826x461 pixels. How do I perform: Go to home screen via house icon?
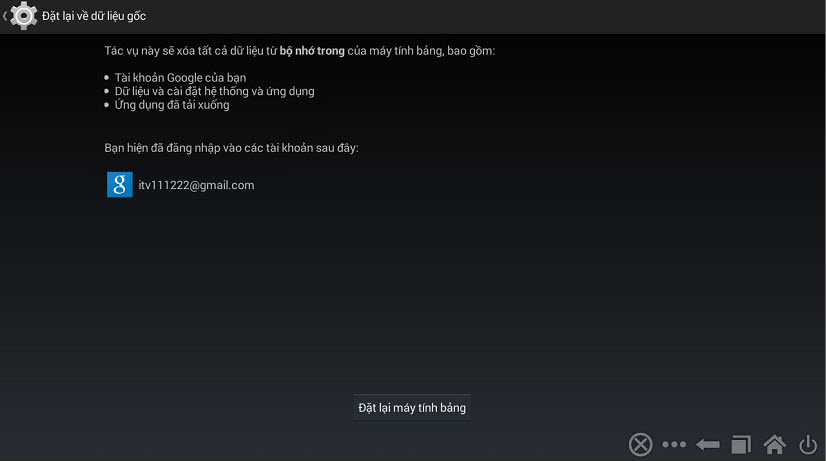pos(774,444)
